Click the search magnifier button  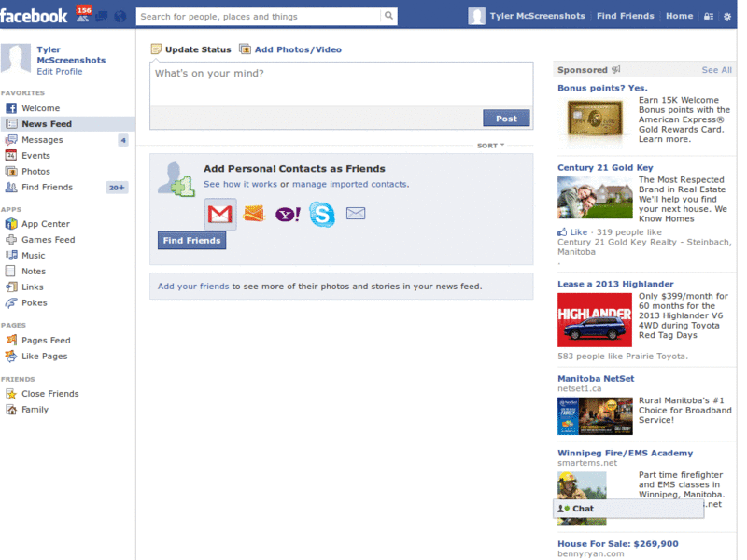click(388, 16)
